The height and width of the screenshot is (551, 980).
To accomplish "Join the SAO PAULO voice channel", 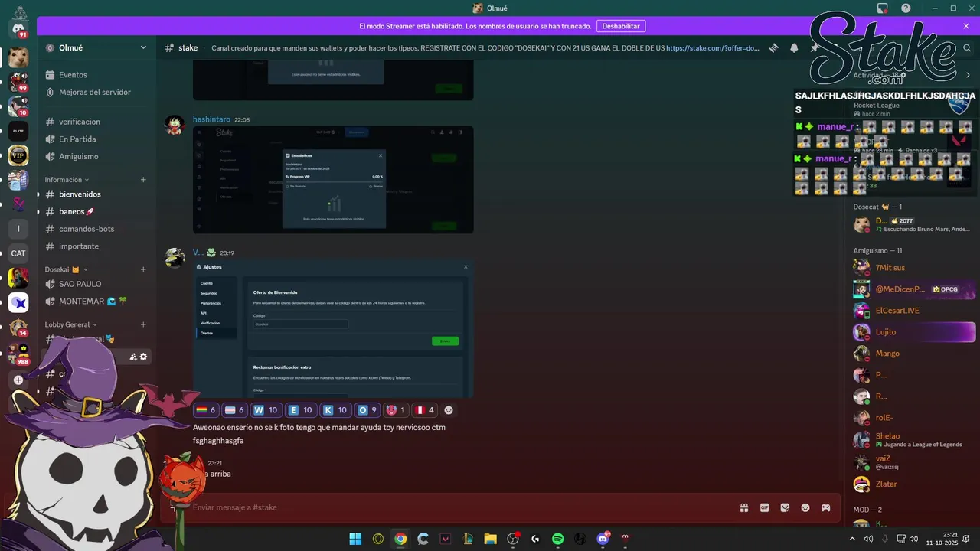I will point(97,284).
